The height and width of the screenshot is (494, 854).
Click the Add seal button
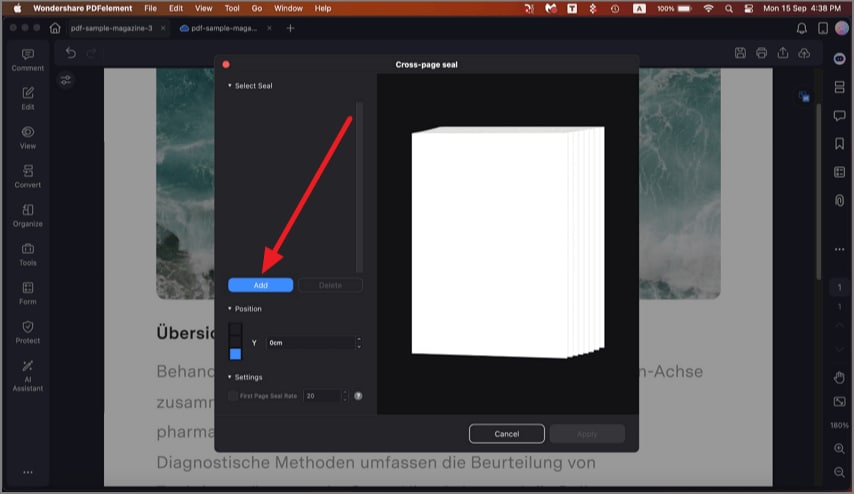pyautogui.click(x=260, y=285)
